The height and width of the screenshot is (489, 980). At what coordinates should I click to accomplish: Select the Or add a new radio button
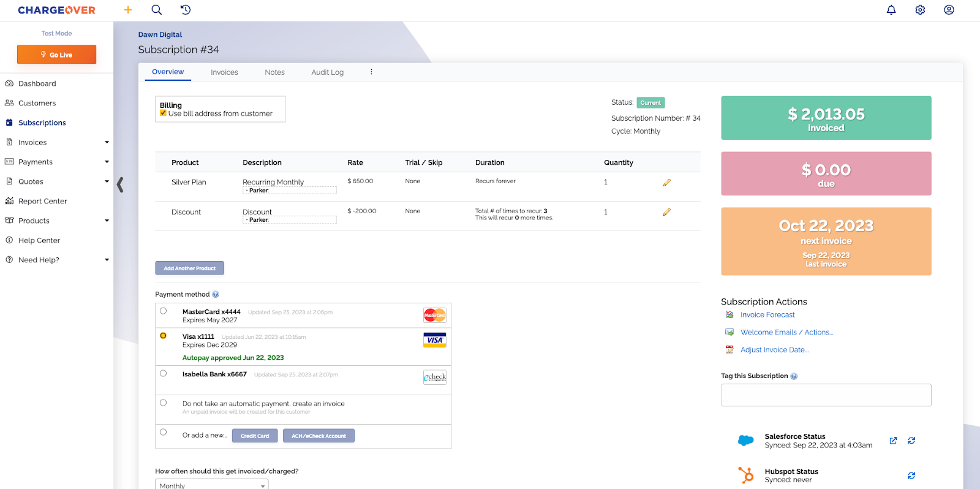coord(163,432)
